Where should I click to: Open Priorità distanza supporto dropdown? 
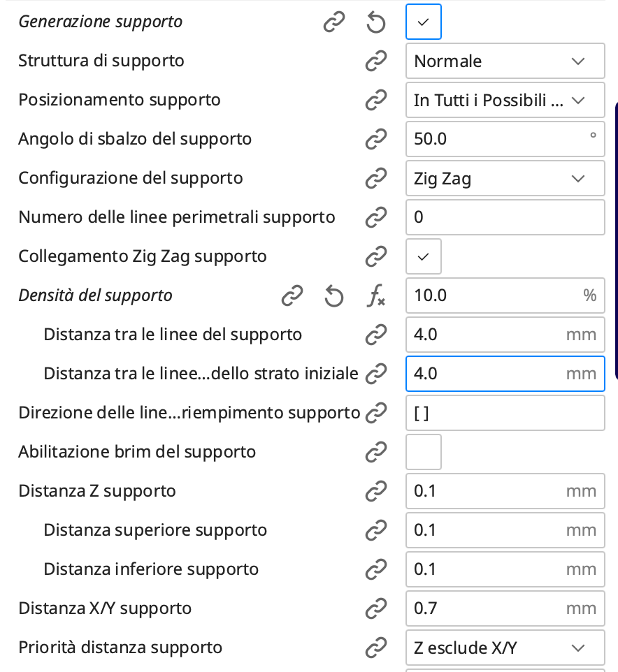tap(505, 648)
